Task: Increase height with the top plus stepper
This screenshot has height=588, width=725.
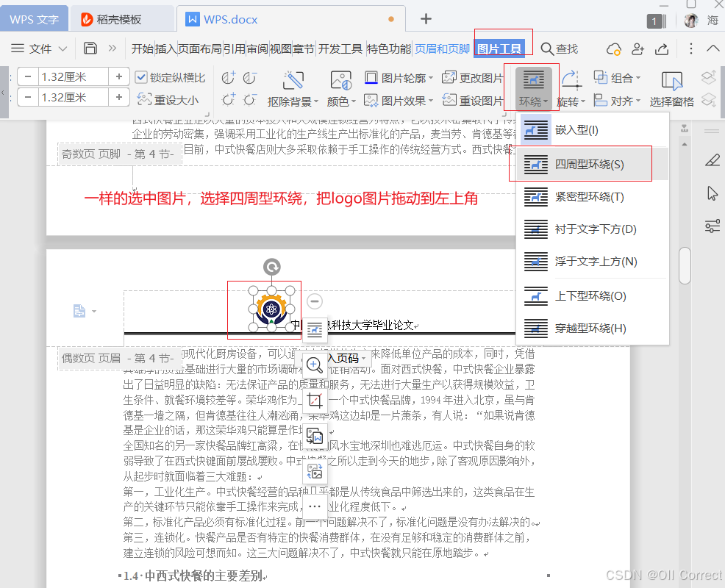Action: click(x=119, y=76)
